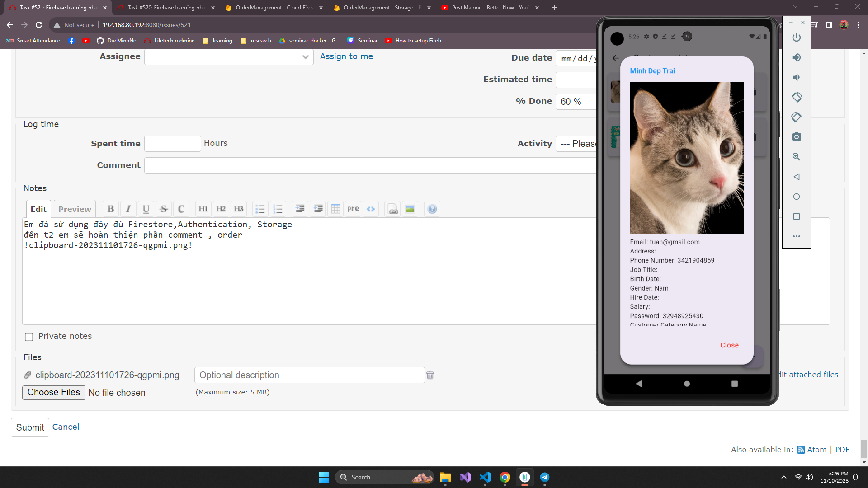Click the Spent time input field
This screenshot has height=488, width=868.
click(172, 144)
